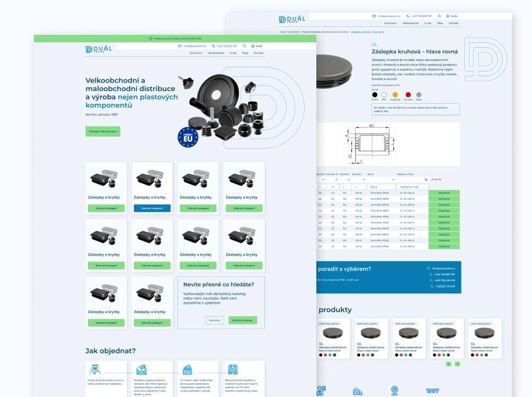The image size is (532, 397).
Task: Select the Bílá white color option
Action: pos(384,94)
